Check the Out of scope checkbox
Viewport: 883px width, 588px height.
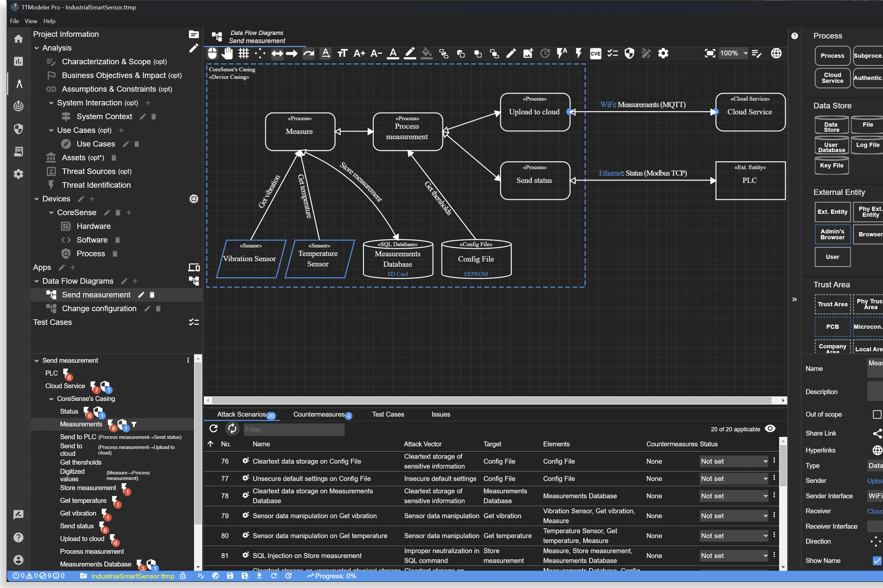click(x=877, y=415)
